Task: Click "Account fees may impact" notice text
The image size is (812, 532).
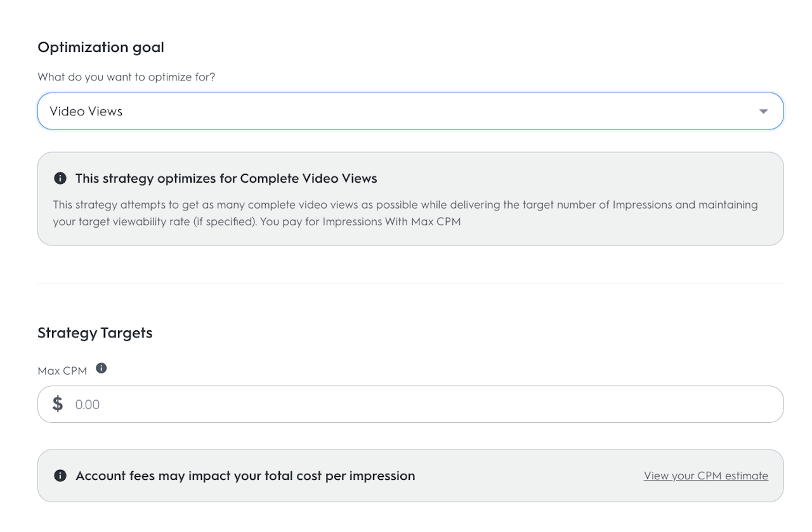Action: click(245, 476)
